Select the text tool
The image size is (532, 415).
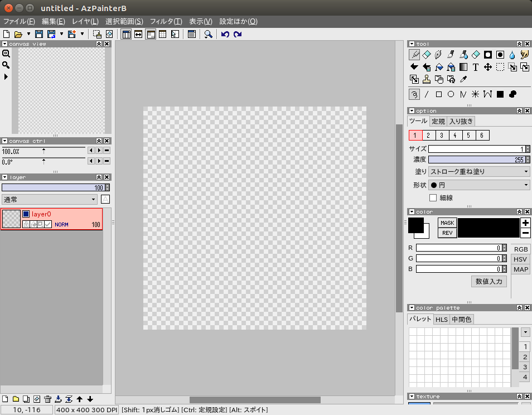tap(475, 67)
